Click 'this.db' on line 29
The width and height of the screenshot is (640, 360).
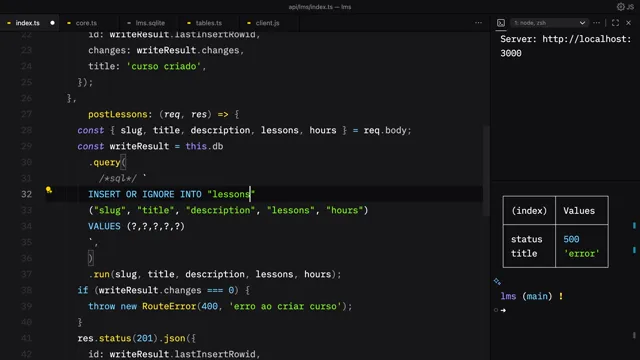point(204,146)
